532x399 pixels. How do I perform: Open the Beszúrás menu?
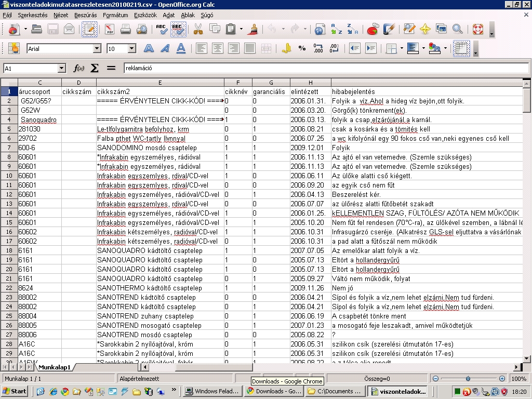tap(86, 15)
